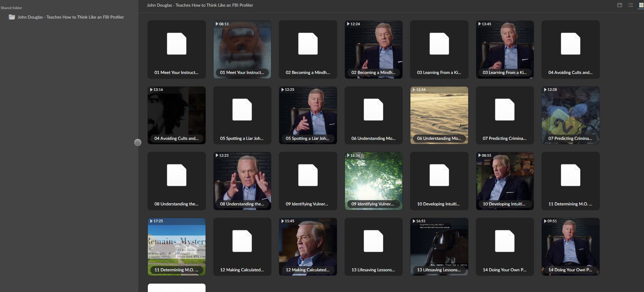Play the 16:51 Lifesaving Lessons telephone video
The width and height of the screenshot is (644, 292).
[439, 247]
